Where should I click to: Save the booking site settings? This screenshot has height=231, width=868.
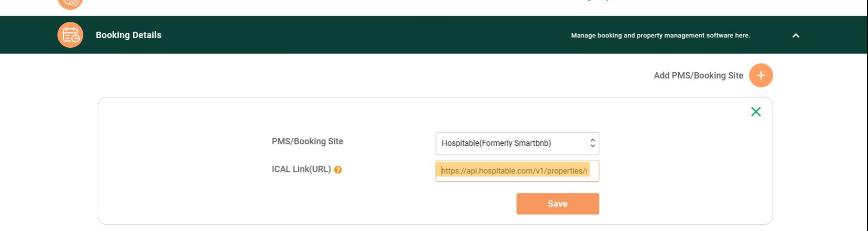pyautogui.click(x=558, y=204)
